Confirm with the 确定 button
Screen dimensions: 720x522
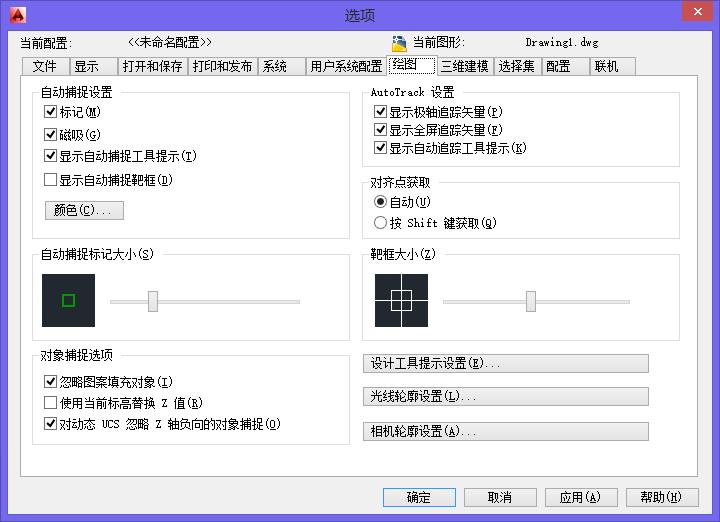click(419, 497)
